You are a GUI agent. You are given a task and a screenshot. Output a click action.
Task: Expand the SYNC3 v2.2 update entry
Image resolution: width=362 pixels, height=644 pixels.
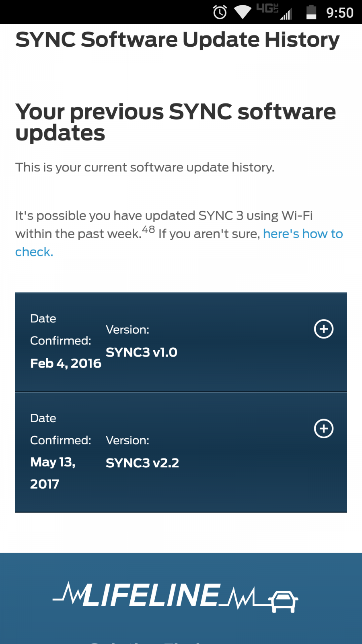[x=323, y=428]
